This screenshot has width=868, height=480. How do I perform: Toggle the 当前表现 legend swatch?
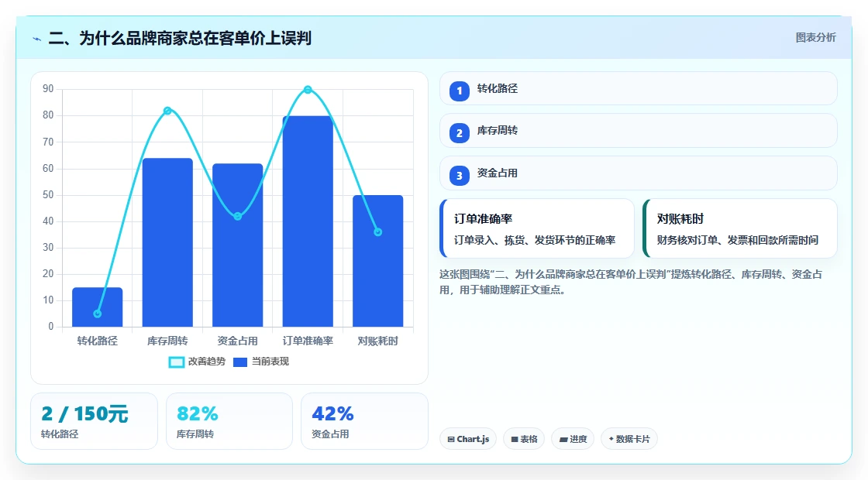(239, 362)
